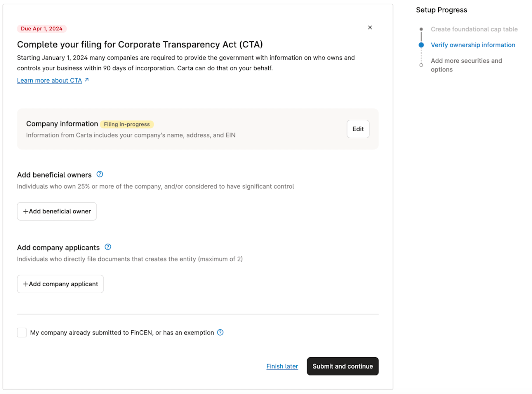Edit the Company information section
Image resolution: width=532 pixels, height=394 pixels.
tap(358, 129)
